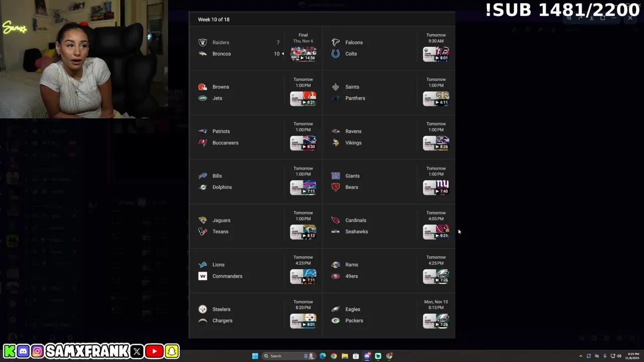Play the Browns vs Jets 8:21 preview video

click(x=303, y=98)
